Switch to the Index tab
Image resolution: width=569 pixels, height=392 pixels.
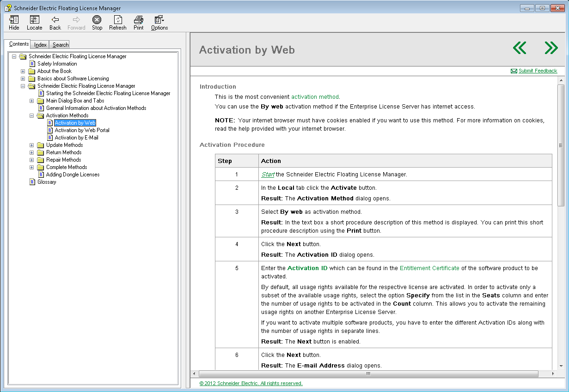[x=40, y=45]
